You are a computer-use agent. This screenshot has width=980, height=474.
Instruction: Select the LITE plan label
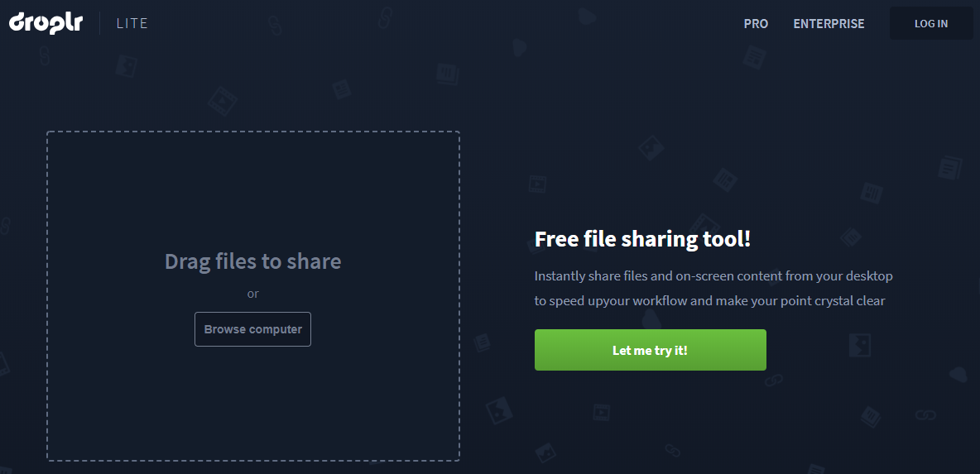pos(132,24)
